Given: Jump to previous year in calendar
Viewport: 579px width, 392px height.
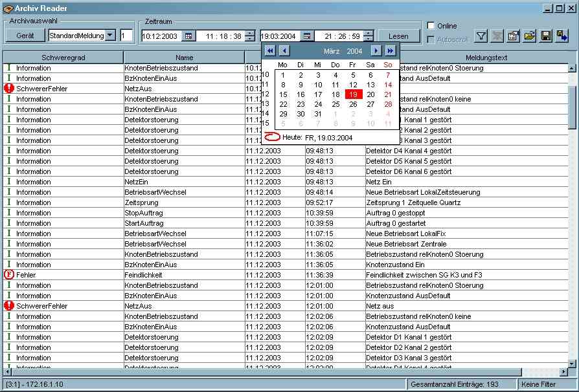Looking at the screenshot, I should tap(270, 50).
